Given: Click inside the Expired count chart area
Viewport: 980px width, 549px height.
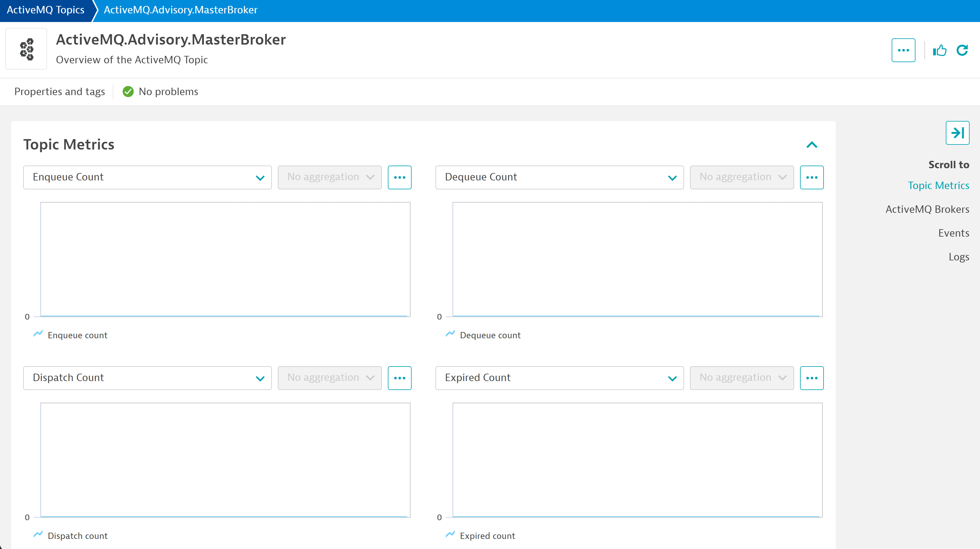Looking at the screenshot, I should 637,460.
